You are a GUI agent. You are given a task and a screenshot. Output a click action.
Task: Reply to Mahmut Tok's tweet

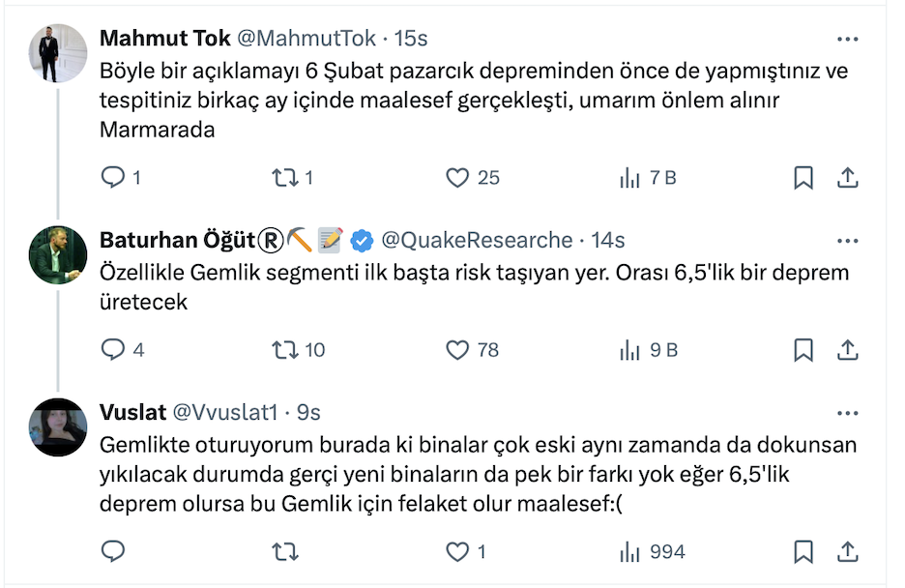click(x=113, y=178)
